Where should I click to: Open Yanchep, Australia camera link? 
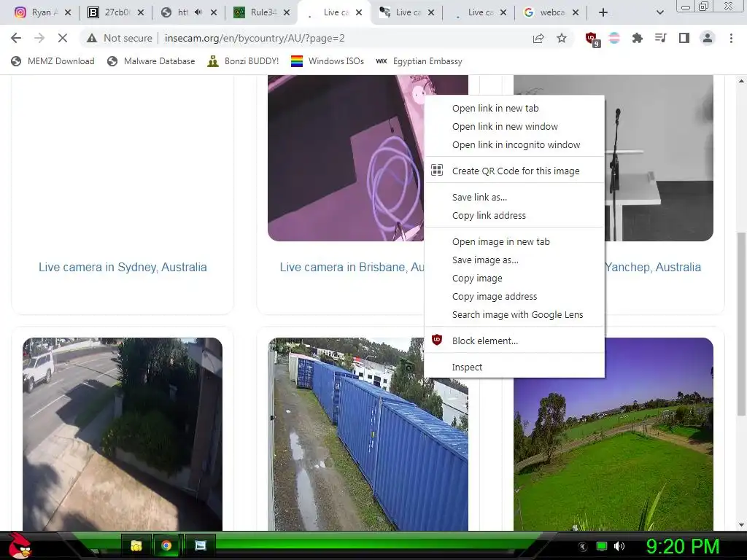(x=653, y=267)
